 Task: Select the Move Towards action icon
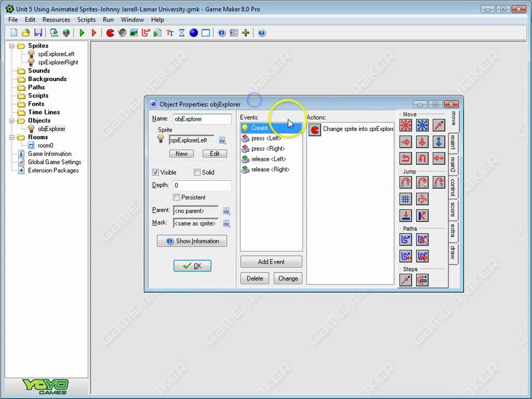tap(439, 125)
